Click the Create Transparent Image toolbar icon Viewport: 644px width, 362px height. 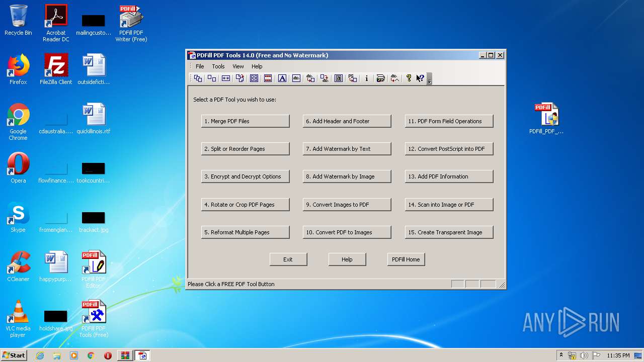coord(395,78)
